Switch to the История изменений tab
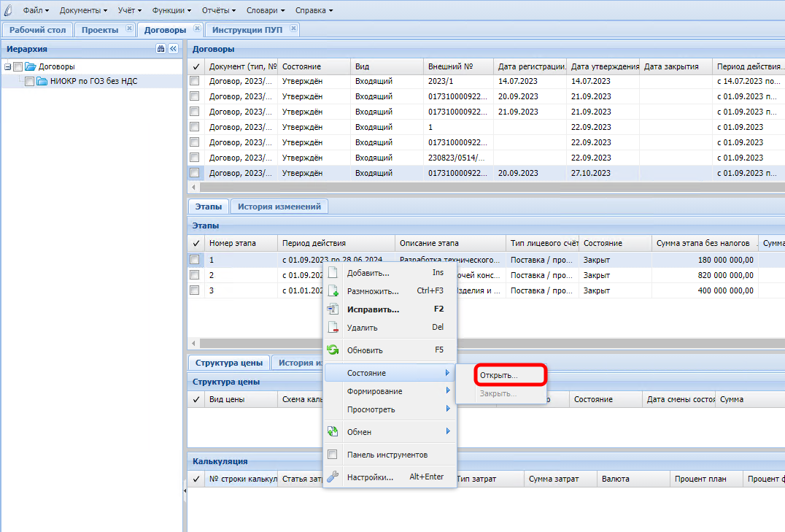The height and width of the screenshot is (532, 785). tap(279, 207)
